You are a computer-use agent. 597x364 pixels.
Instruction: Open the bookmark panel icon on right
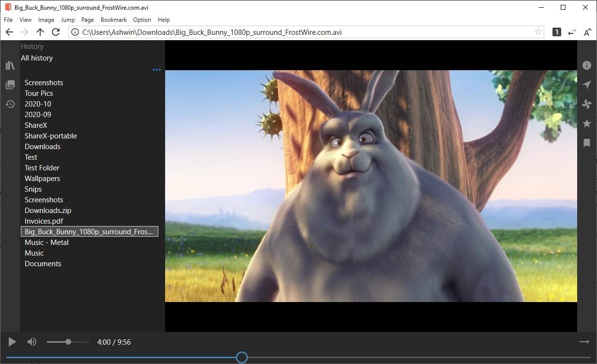click(587, 143)
